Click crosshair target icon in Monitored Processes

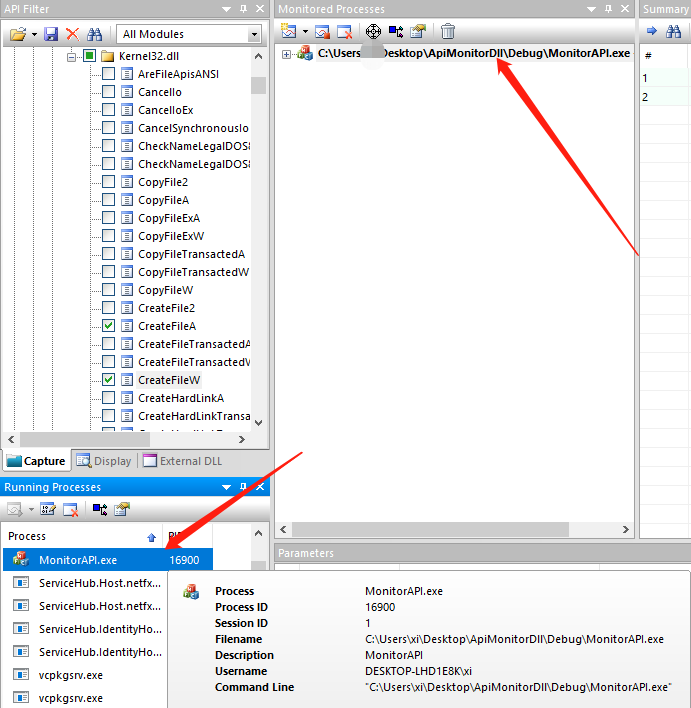point(373,31)
